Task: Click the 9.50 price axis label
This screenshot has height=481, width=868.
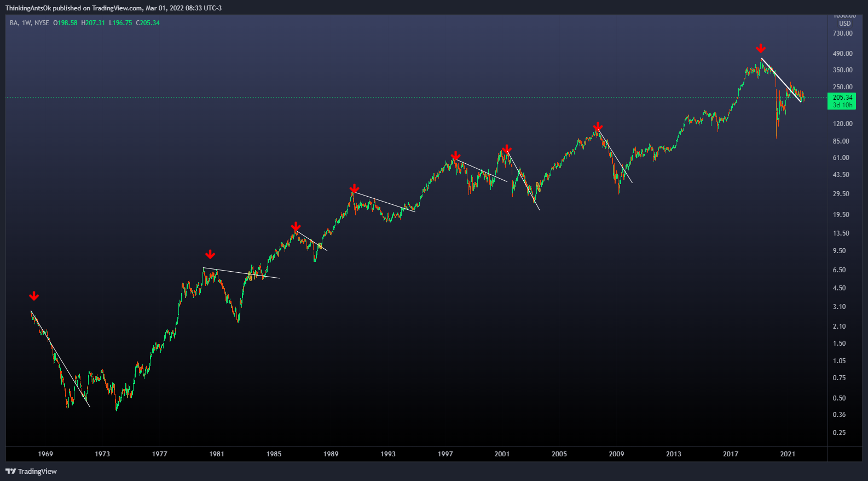Action: (840, 251)
